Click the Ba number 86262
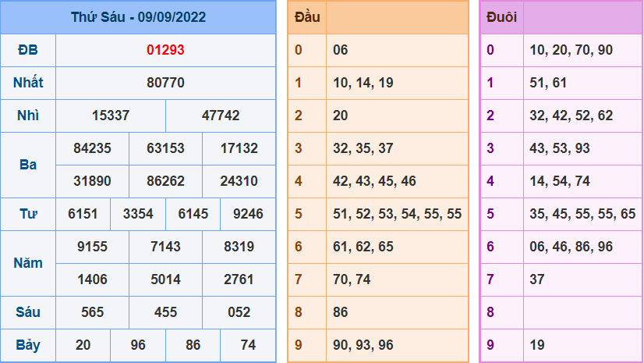644x363 pixels. 165,181
